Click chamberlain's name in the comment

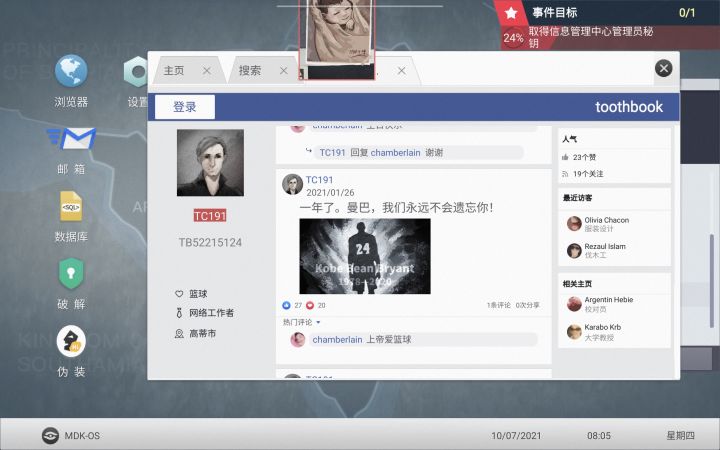point(337,339)
